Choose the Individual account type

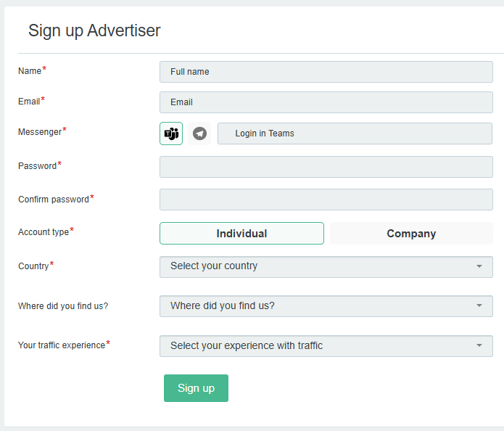[241, 234]
